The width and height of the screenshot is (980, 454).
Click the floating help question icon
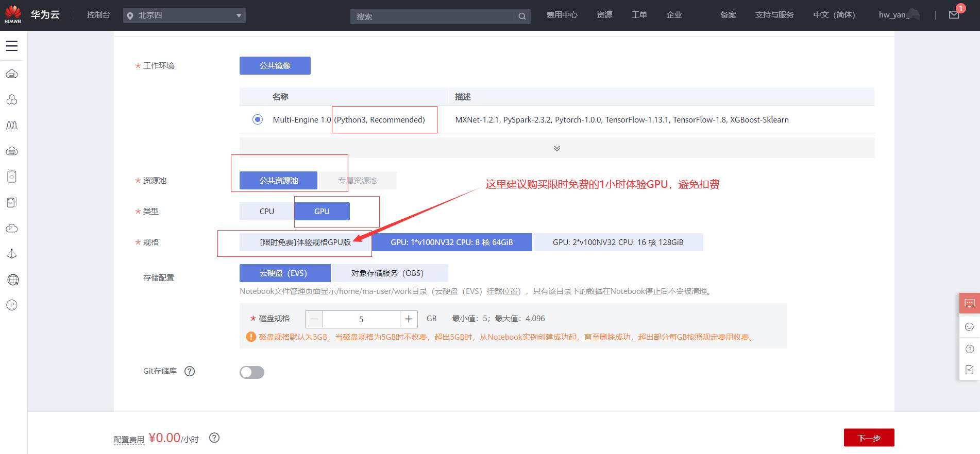click(969, 349)
